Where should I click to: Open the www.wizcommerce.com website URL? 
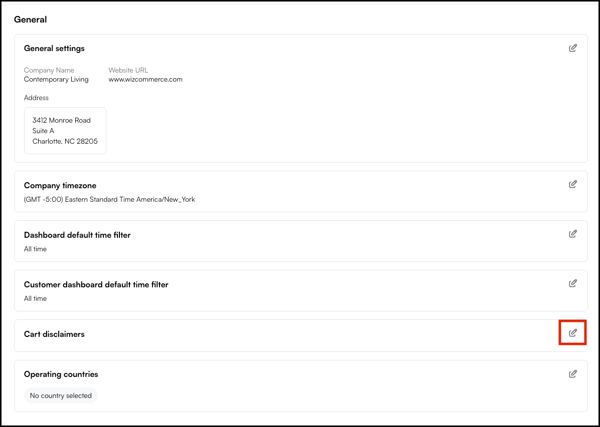145,80
